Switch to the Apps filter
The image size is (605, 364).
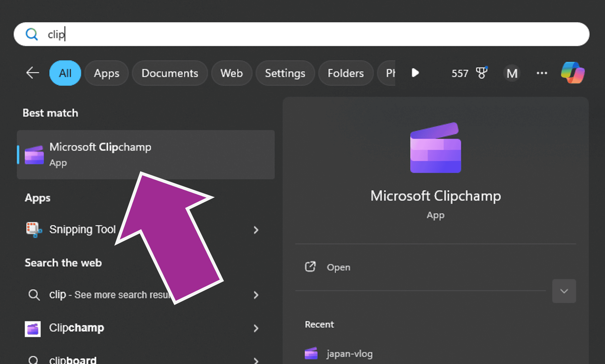pos(106,73)
